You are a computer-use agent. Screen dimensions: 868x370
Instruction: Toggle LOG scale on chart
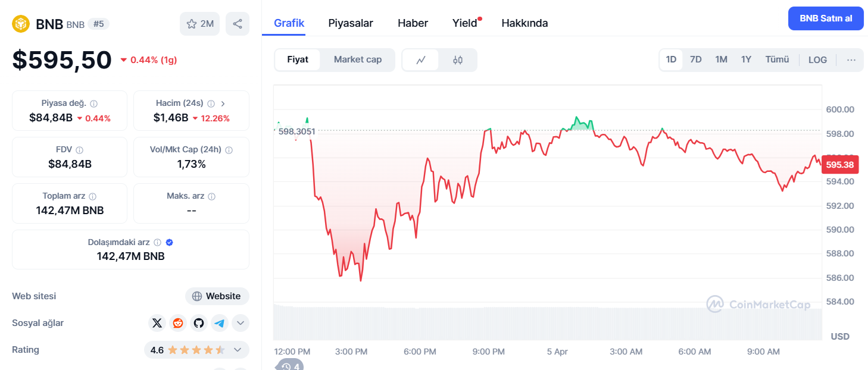[817, 59]
